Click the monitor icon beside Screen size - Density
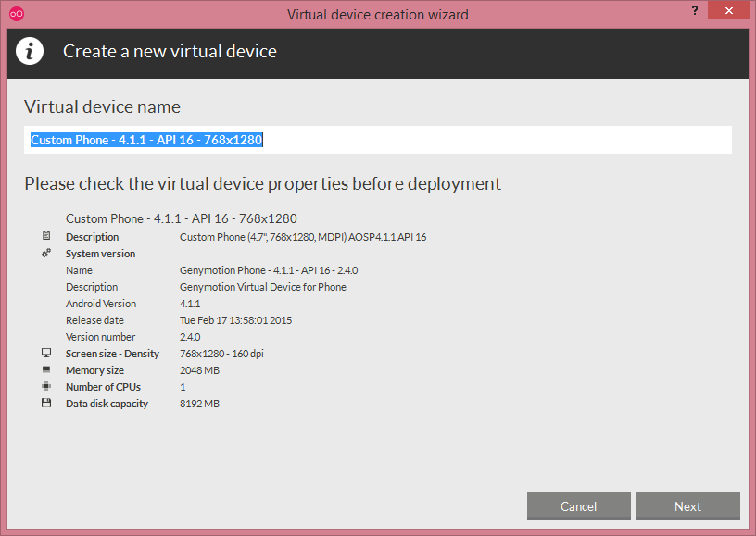Screen dimensions: 756x536 46,353
